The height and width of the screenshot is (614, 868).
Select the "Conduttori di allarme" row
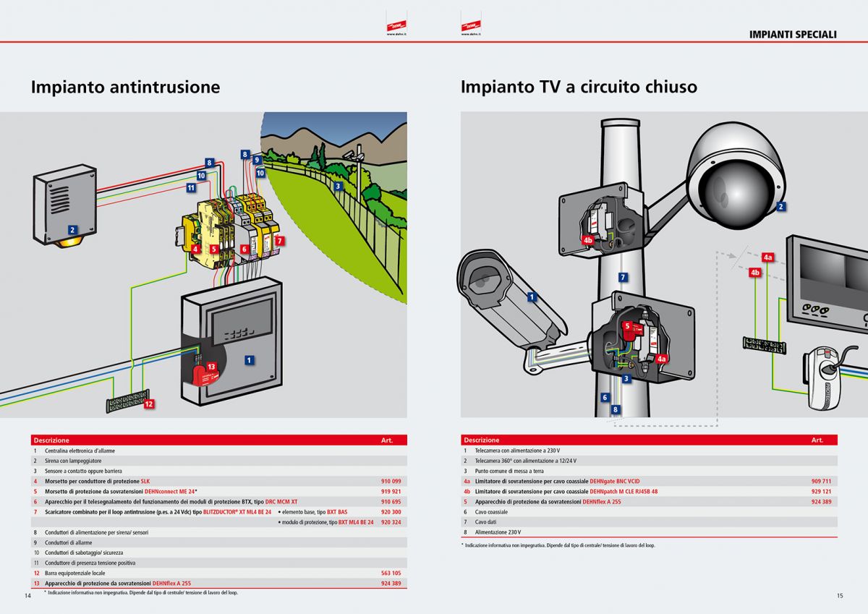[x=219, y=542]
